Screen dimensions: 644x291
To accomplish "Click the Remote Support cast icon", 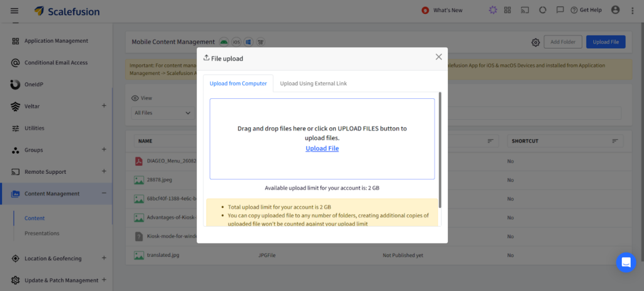I will coord(16,172).
